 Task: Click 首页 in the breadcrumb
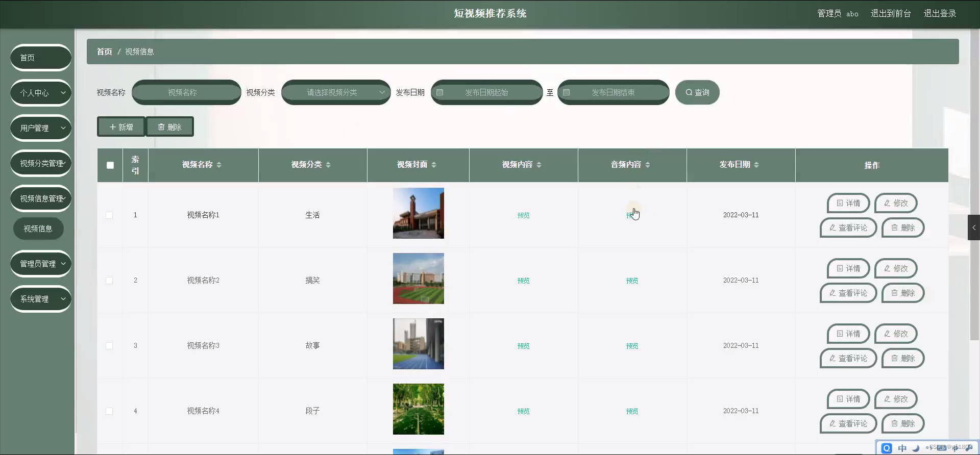pyautogui.click(x=104, y=52)
